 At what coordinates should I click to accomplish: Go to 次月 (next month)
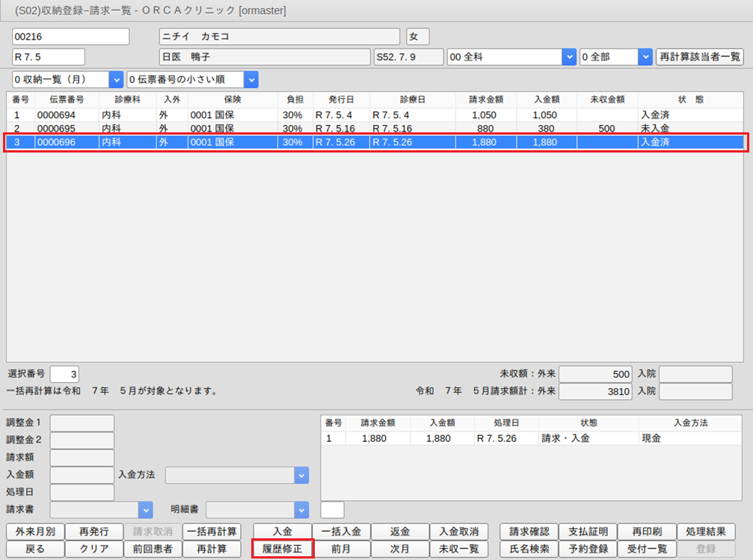click(x=399, y=549)
